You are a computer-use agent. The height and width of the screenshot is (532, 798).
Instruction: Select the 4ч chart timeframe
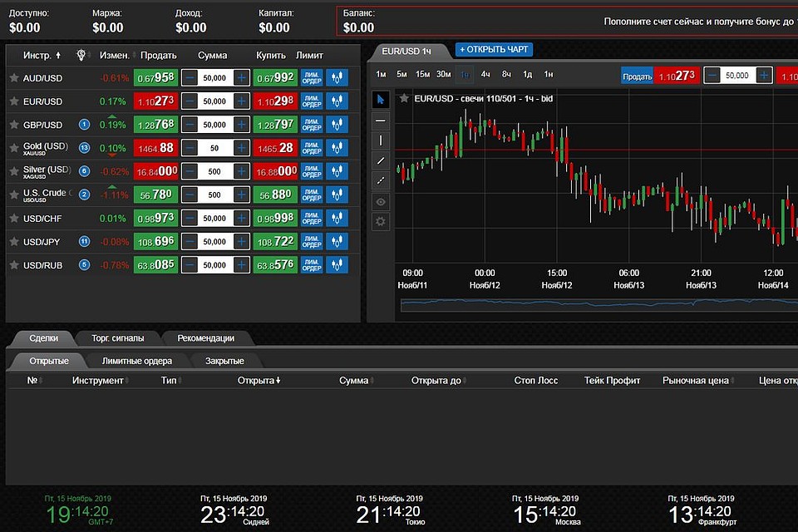485,74
